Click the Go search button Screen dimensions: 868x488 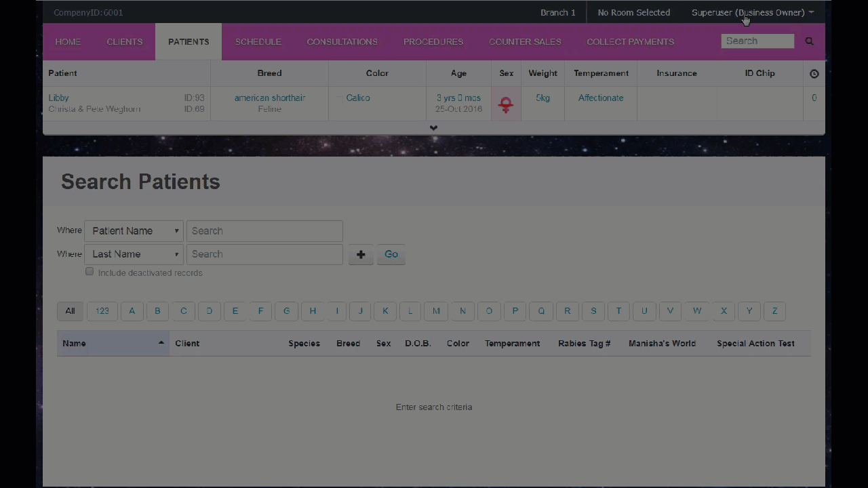391,254
